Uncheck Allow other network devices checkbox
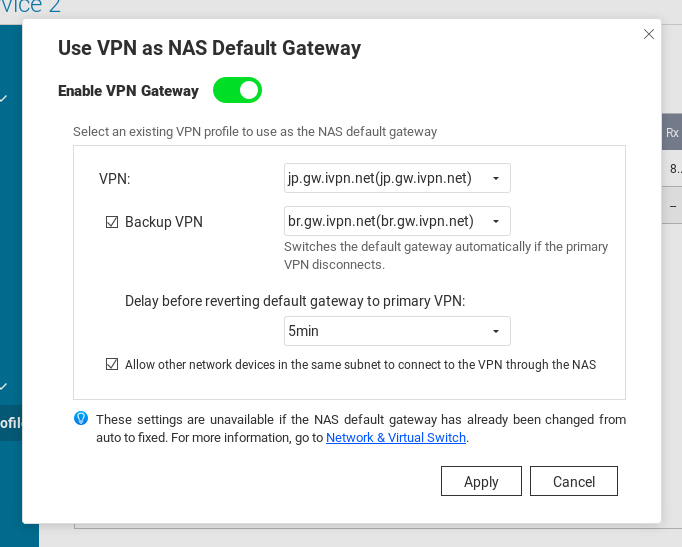 pyautogui.click(x=112, y=364)
